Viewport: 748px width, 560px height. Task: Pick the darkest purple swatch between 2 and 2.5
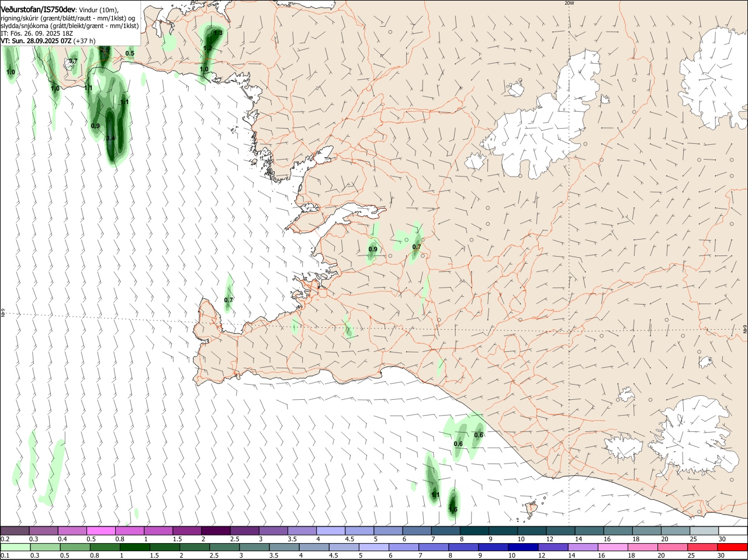click(216, 531)
